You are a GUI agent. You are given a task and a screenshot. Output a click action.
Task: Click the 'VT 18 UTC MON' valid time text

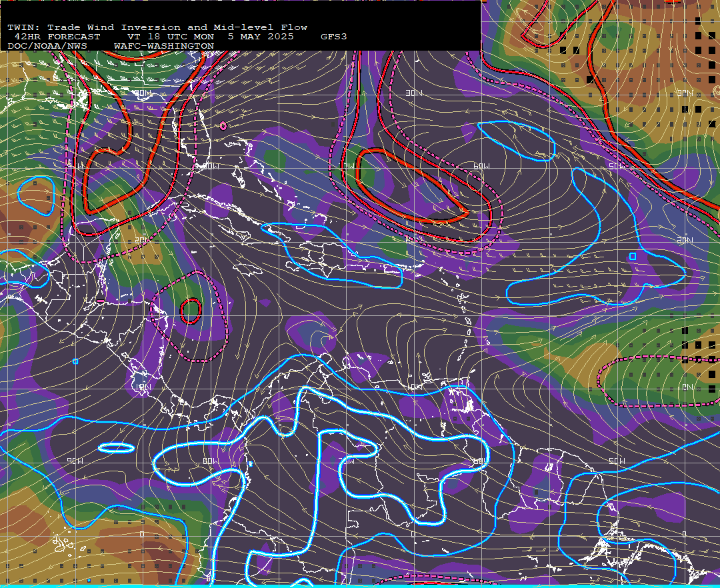coord(171,37)
